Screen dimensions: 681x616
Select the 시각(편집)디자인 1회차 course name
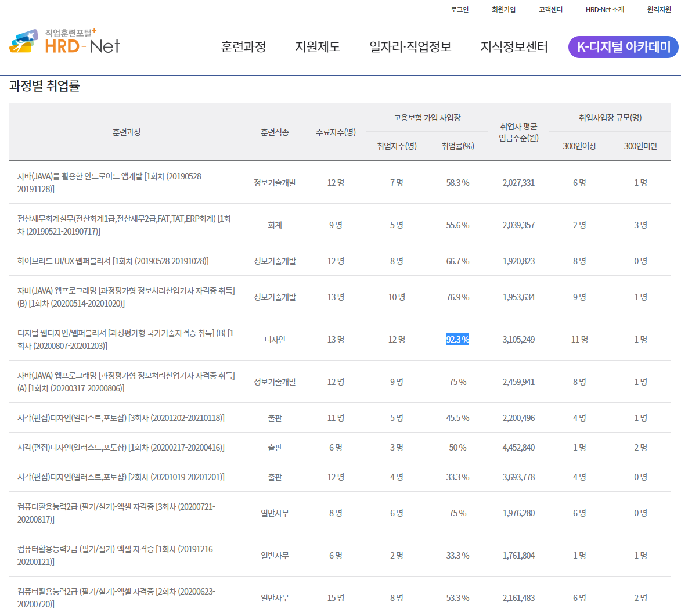[x=121, y=448]
